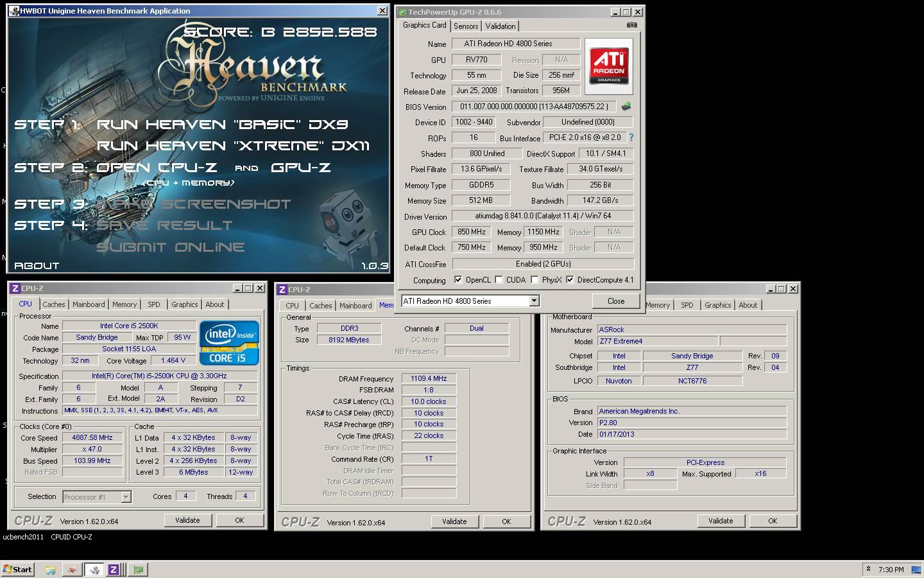Open the ATI Radeon HD 4800 Series dropdown
The image size is (924, 578).
coord(534,301)
